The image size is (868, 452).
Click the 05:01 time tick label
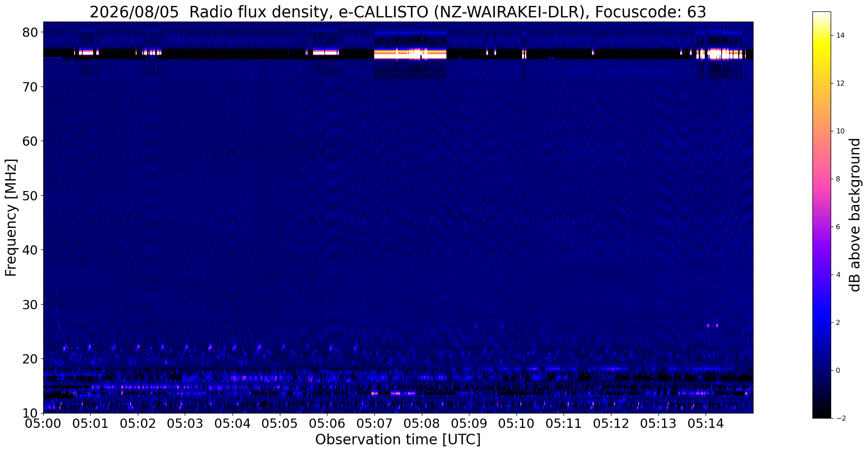[x=90, y=424]
